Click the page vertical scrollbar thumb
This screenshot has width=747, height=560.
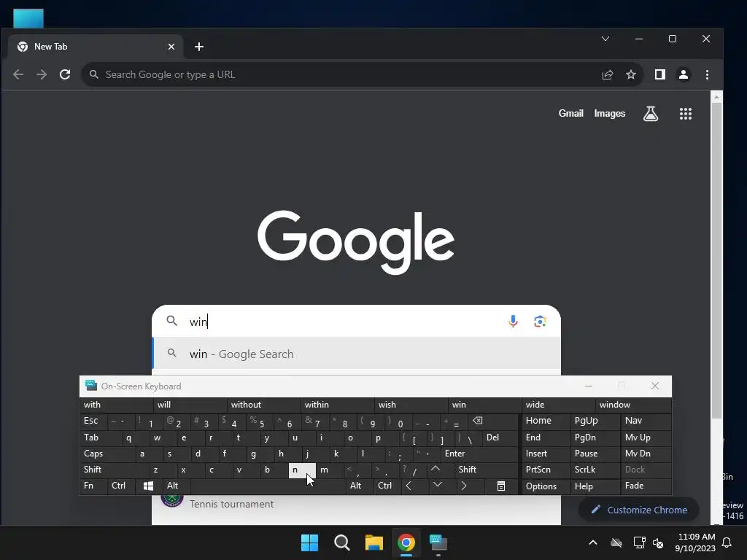pos(716,260)
